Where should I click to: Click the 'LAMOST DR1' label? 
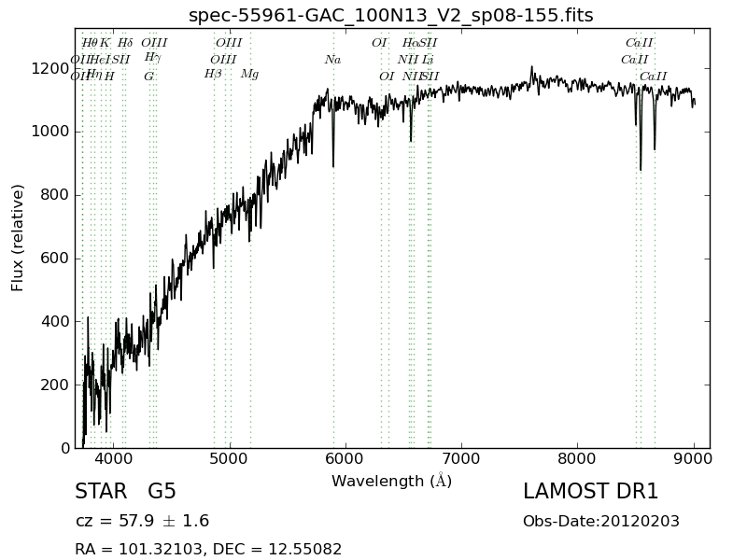coord(590,491)
